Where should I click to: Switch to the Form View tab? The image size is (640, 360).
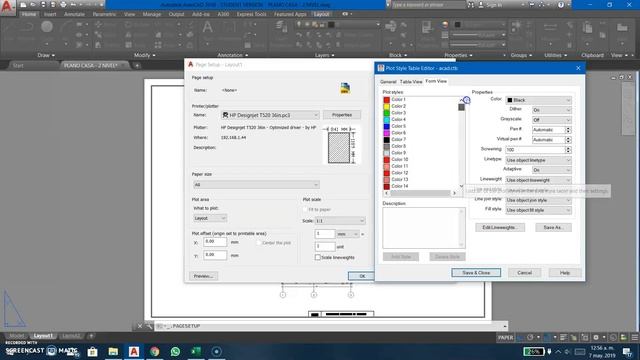coord(436,81)
